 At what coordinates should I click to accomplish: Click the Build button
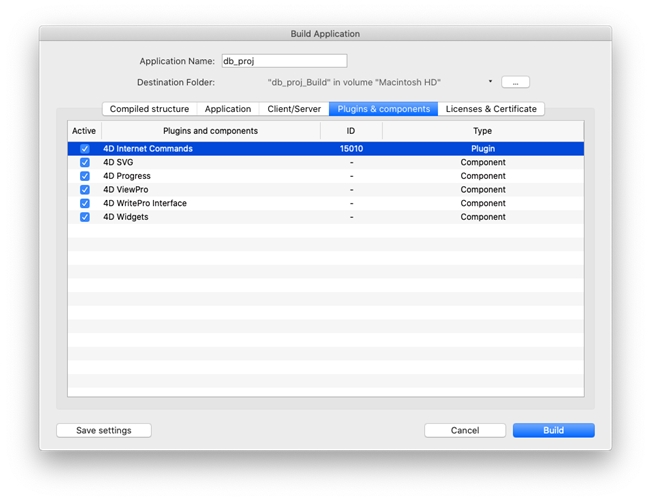click(x=553, y=430)
